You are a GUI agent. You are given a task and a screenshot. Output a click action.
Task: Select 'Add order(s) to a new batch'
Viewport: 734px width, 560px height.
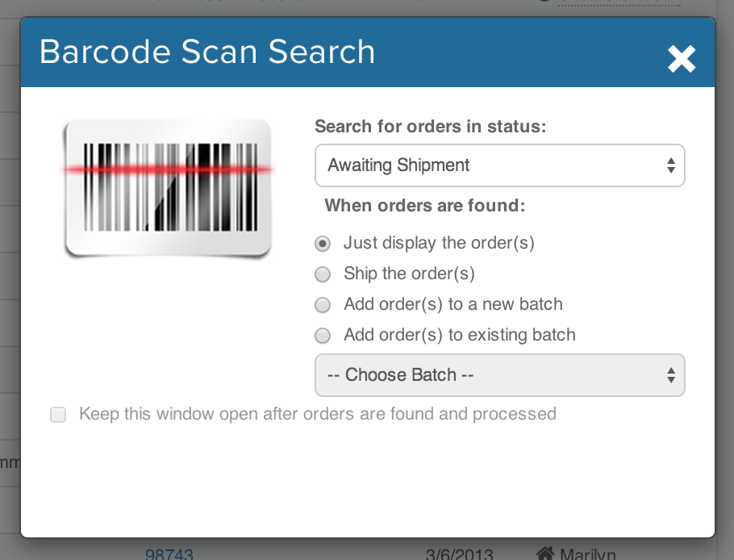point(323,305)
